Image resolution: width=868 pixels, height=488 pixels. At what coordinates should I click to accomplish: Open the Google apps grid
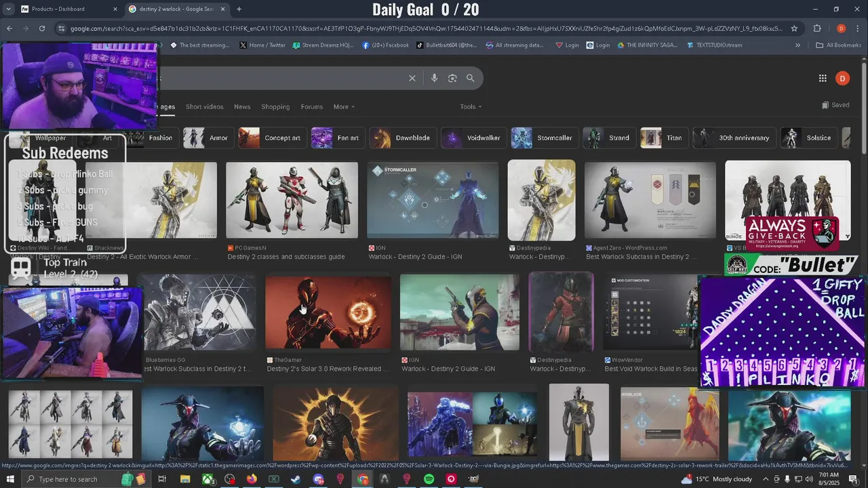(823, 78)
